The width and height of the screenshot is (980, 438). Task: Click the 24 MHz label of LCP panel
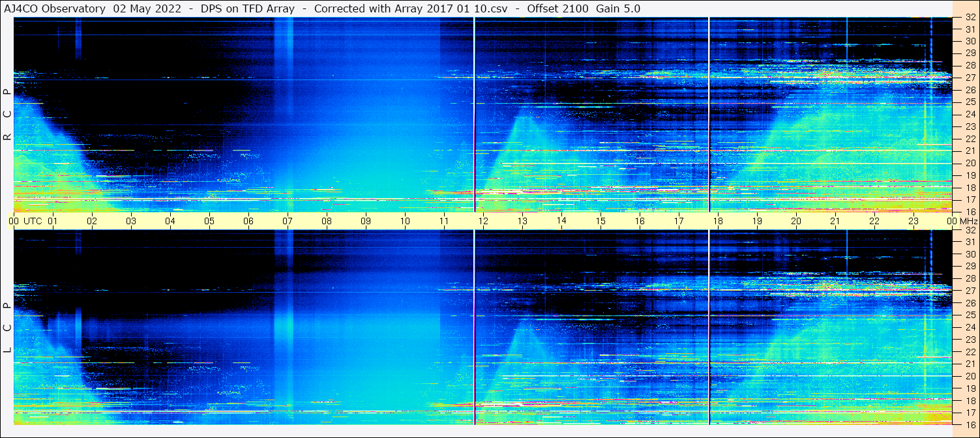tap(970, 327)
